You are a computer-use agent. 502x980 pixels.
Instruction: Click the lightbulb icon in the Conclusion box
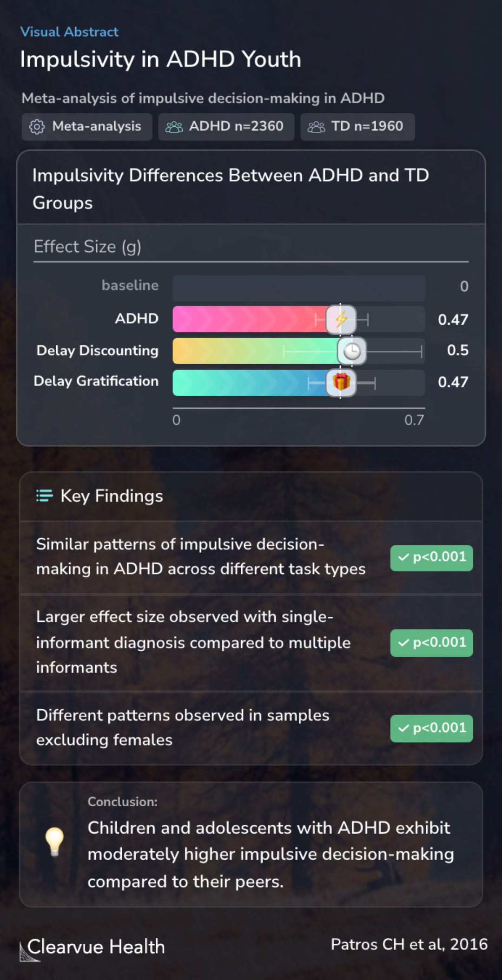click(x=54, y=842)
